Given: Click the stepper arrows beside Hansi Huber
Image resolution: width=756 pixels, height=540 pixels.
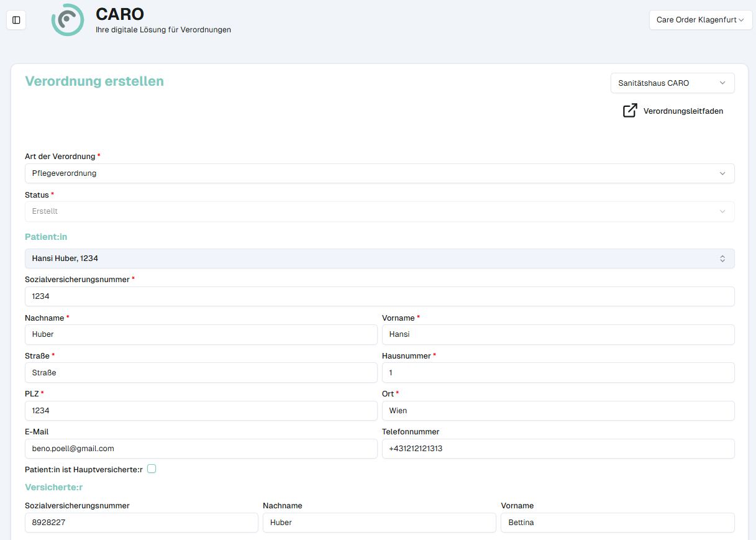Looking at the screenshot, I should 723,258.
